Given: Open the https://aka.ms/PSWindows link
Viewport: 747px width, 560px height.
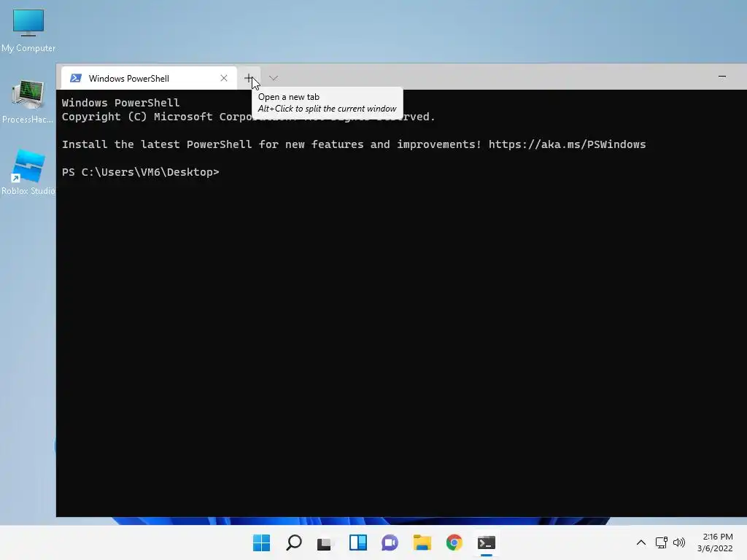Looking at the screenshot, I should [567, 144].
